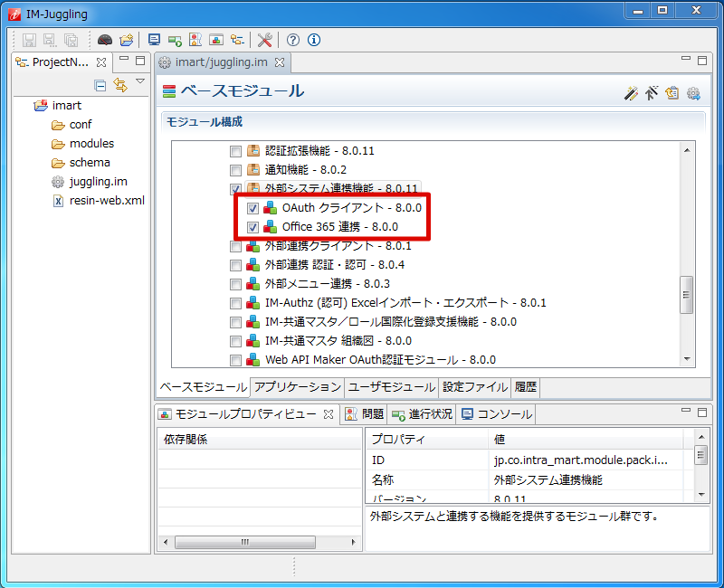Collapse all in project navigator
This screenshot has height=588, width=724.
tap(100, 85)
